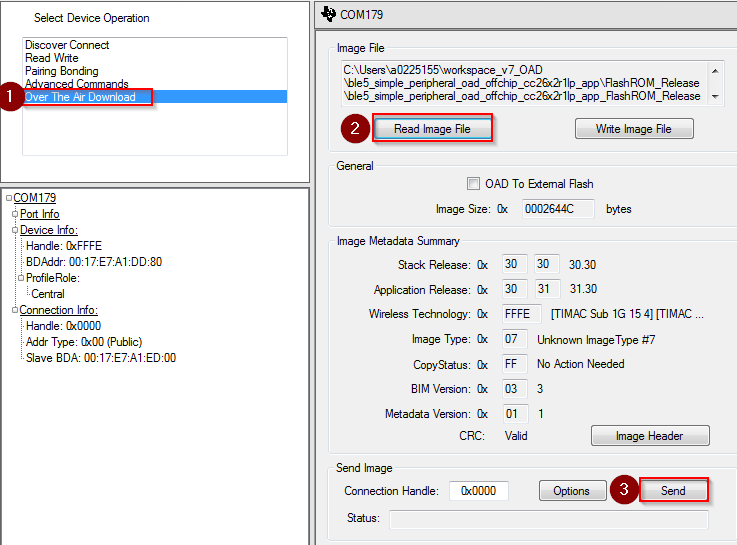
Task: Open the send image Options button
Action: click(572, 491)
